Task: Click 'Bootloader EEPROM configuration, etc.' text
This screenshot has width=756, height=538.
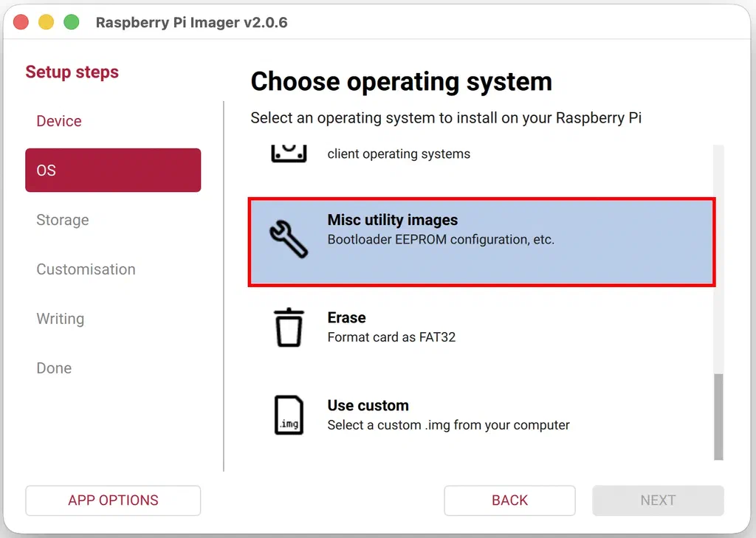Action: pyautogui.click(x=441, y=240)
